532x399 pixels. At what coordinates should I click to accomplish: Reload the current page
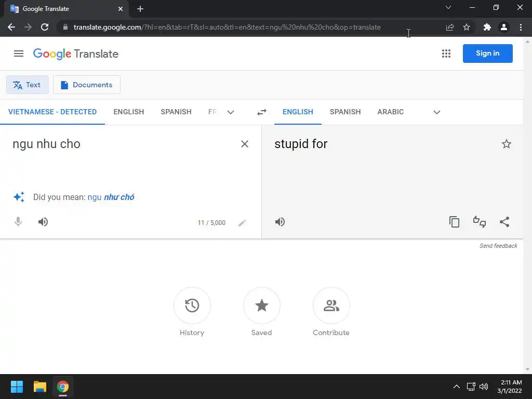45,27
